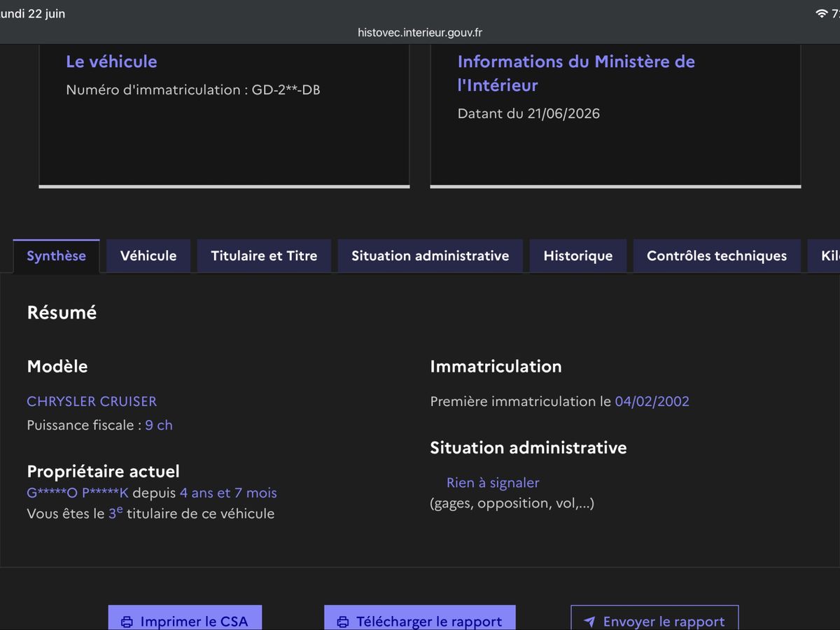Image resolution: width=840 pixels, height=630 pixels.
Task: Click the Télécharger le rapport button
Action: (x=420, y=618)
